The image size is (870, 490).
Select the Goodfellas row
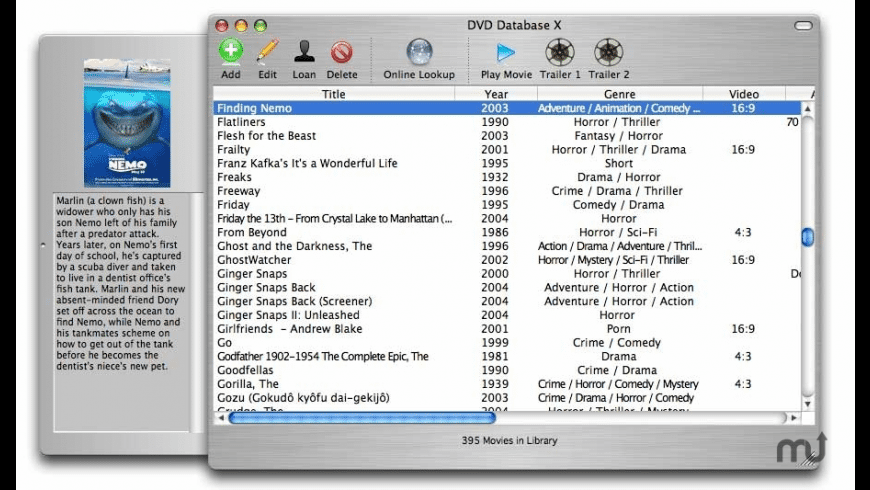click(x=507, y=370)
